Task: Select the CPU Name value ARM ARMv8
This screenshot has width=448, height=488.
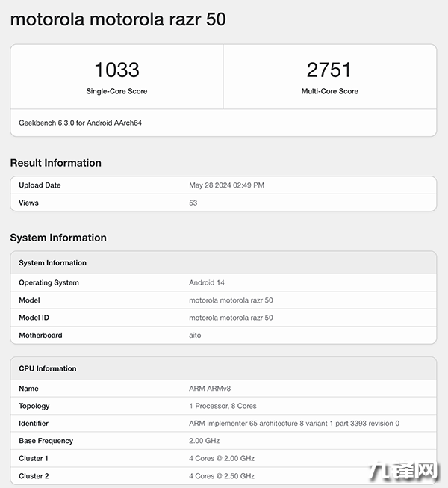Action: click(x=208, y=389)
